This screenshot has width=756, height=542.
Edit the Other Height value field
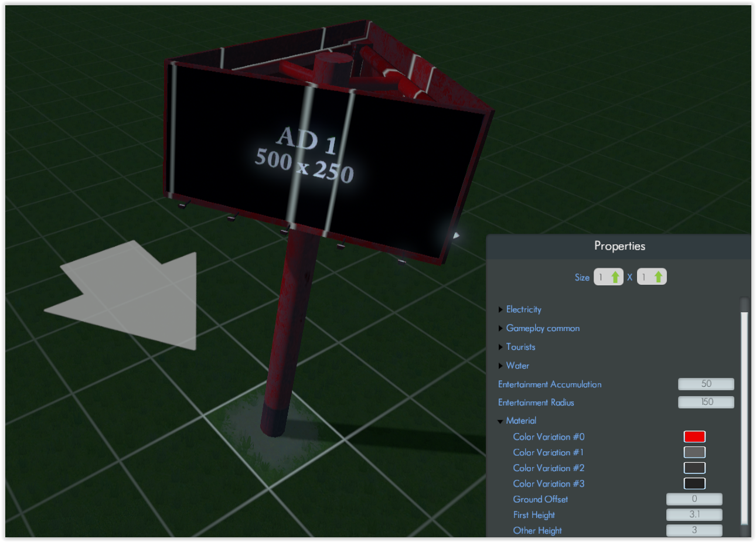(x=694, y=530)
